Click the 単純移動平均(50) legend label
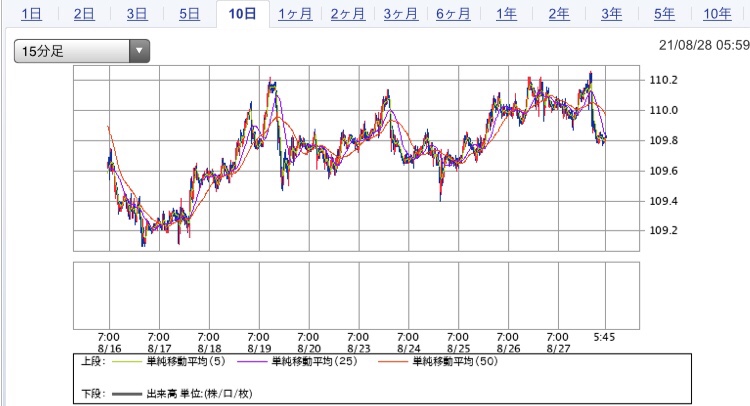This screenshot has height=406, width=750. pyautogui.click(x=455, y=362)
